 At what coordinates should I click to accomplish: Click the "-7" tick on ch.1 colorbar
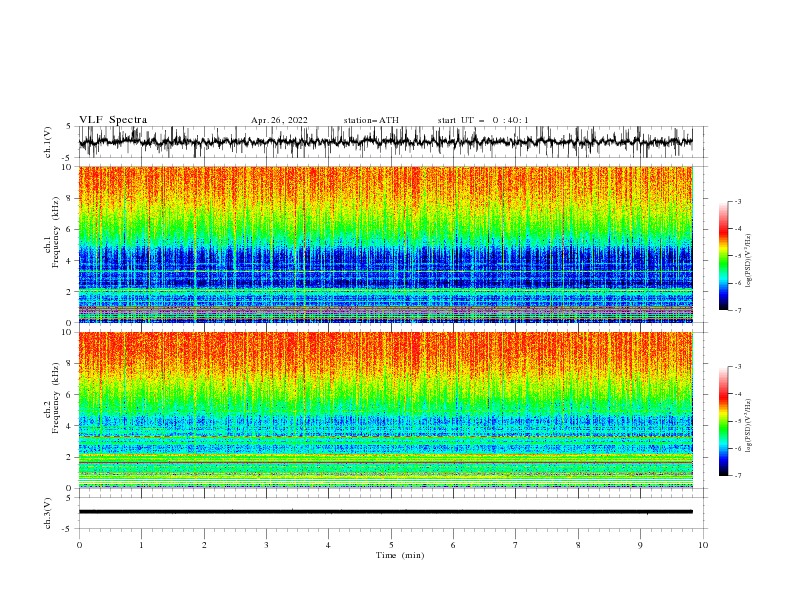(737, 310)
